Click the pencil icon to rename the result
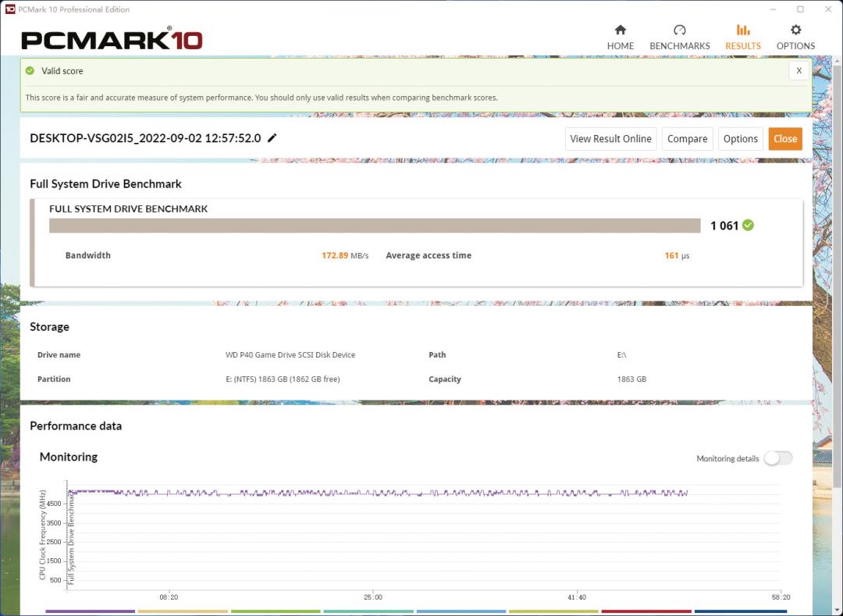This screenshot has height=616, width=843. (x=272, y=137)
